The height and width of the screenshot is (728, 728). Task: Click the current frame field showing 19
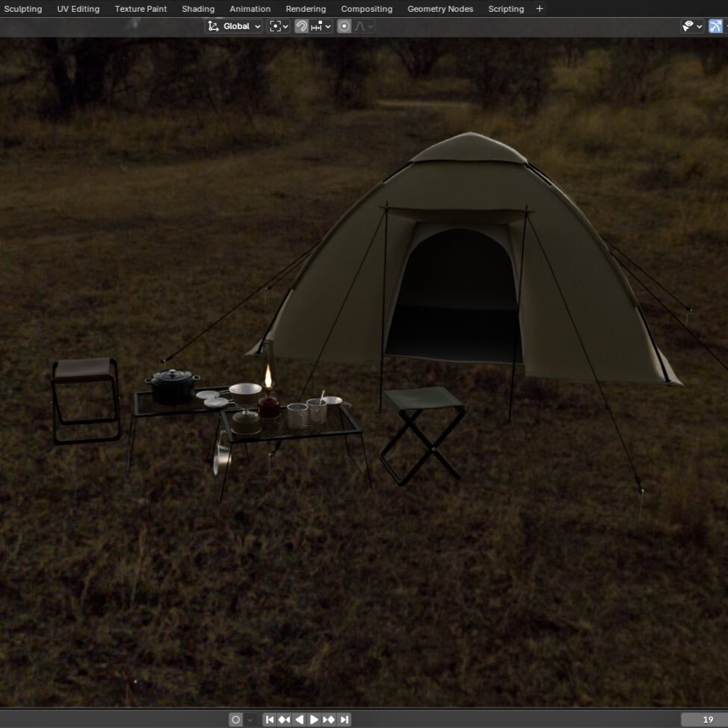(x=704, y=720)
